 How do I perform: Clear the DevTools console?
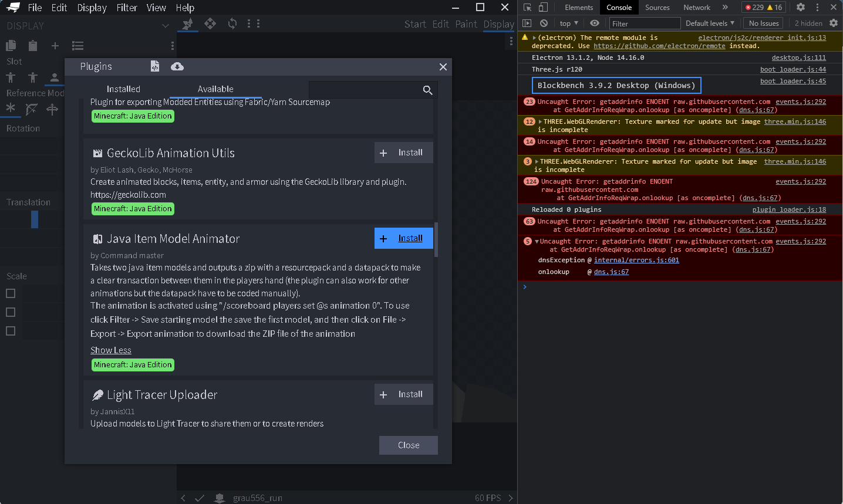pyautogui.click(x=544, y=23)
